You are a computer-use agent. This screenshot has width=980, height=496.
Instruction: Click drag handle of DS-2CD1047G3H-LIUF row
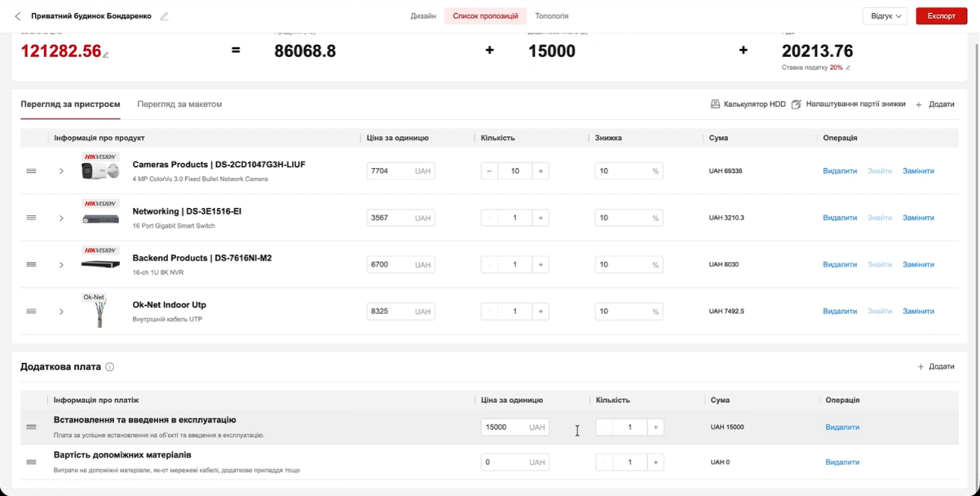tap(31, 171)
